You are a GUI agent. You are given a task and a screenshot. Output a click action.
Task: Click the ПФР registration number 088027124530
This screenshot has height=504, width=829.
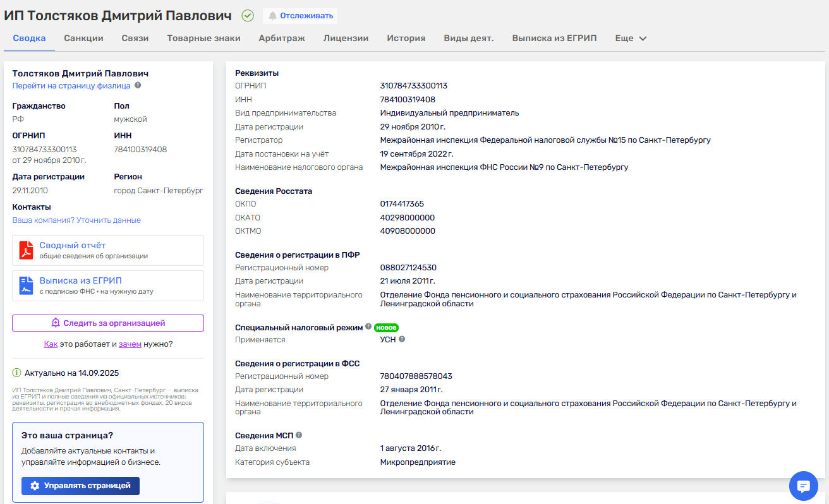pyautogui.click(x=408, y=268)
